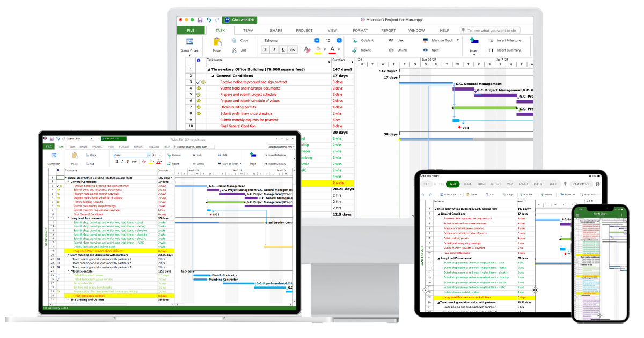The width and height of the screenshot is (644, 338).
Task: Click the Indent task arrow icon
Action: 355,50
